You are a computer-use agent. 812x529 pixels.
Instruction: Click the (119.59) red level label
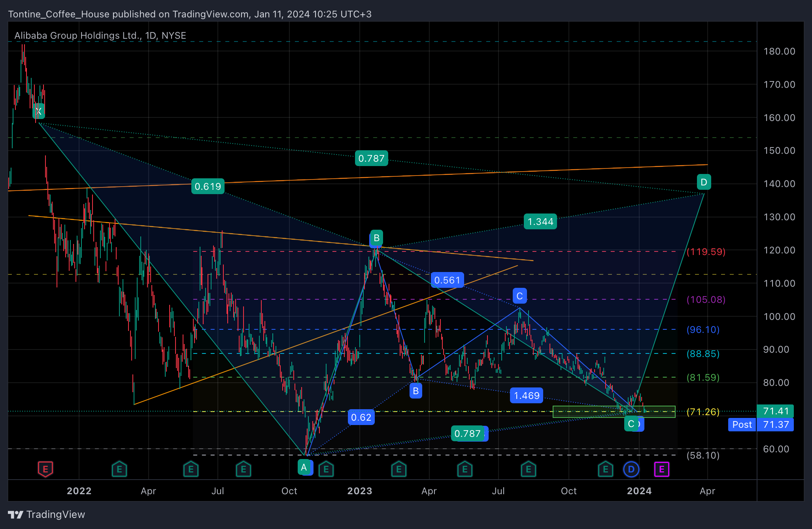coord(706,251)
